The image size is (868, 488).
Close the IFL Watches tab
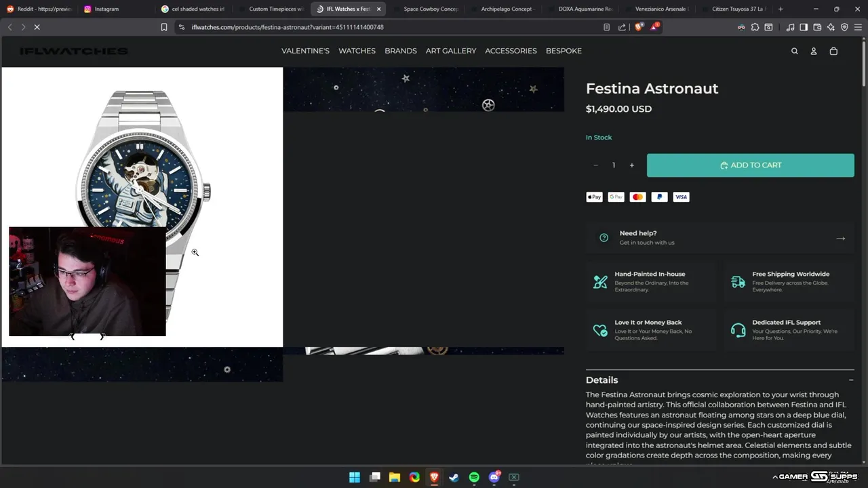point(379,9)
